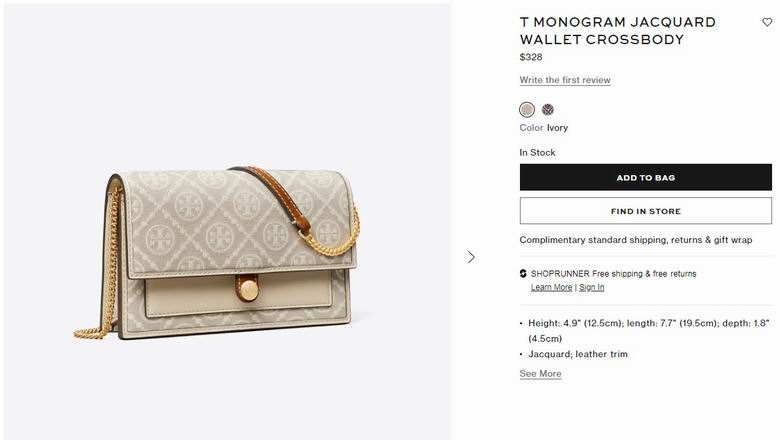Click the height and length dimensions line
Viewport: 780px width, 440px height.
[x=649, y=331]
